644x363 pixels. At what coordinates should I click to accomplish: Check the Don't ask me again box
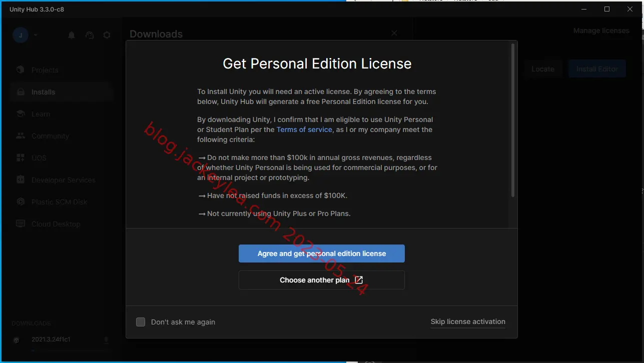141,322
